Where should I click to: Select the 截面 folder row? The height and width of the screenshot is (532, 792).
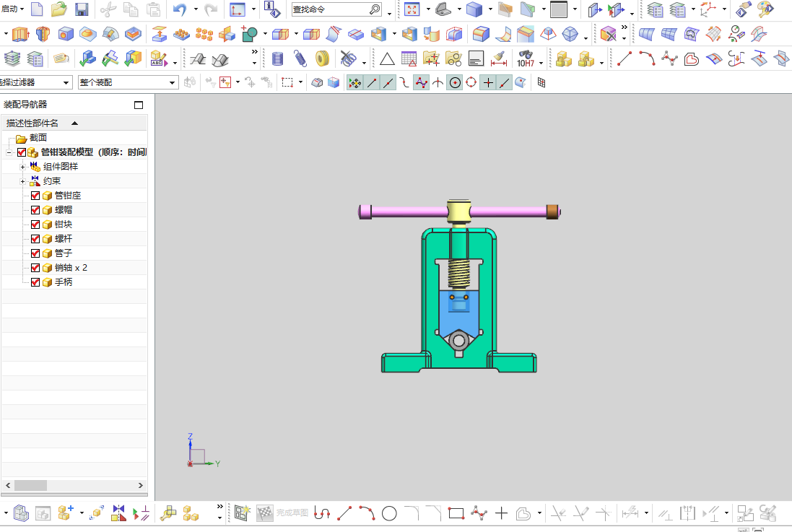(75, 137)
